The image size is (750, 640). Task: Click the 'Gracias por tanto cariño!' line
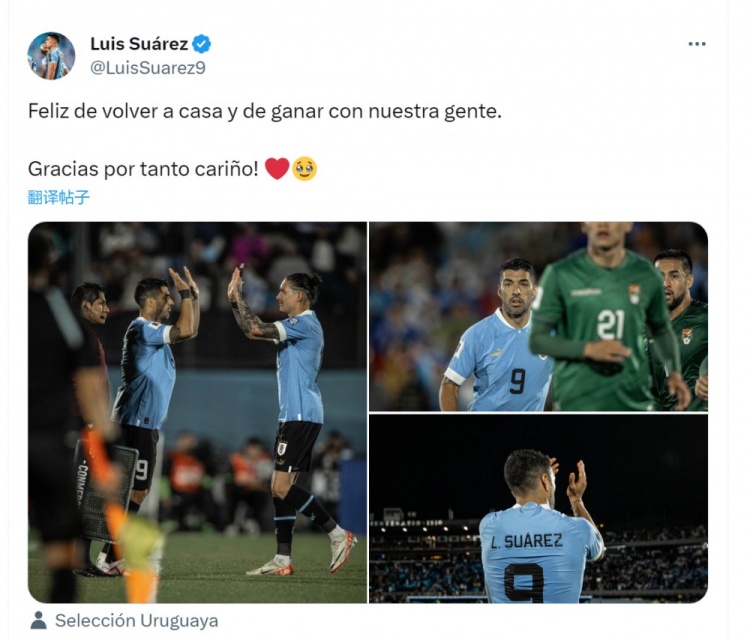[143, 169]
